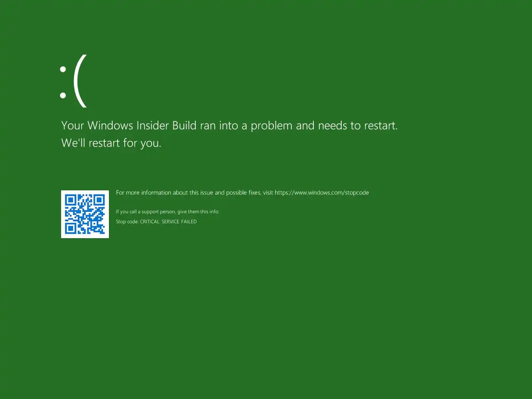The height and width of the screenshot is (399, 532).
Task: Select the QR code's top-left finder square
Action: coord(71,200)
